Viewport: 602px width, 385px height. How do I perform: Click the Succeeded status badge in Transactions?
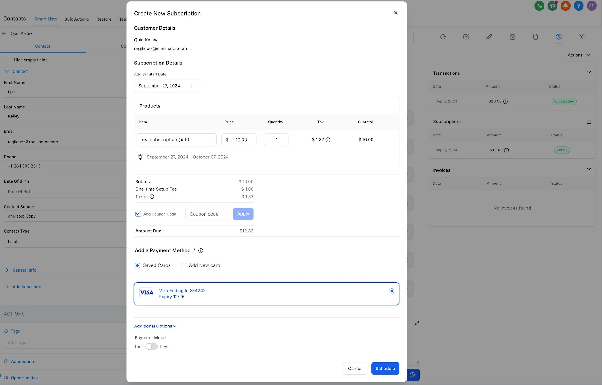point(564,101)
